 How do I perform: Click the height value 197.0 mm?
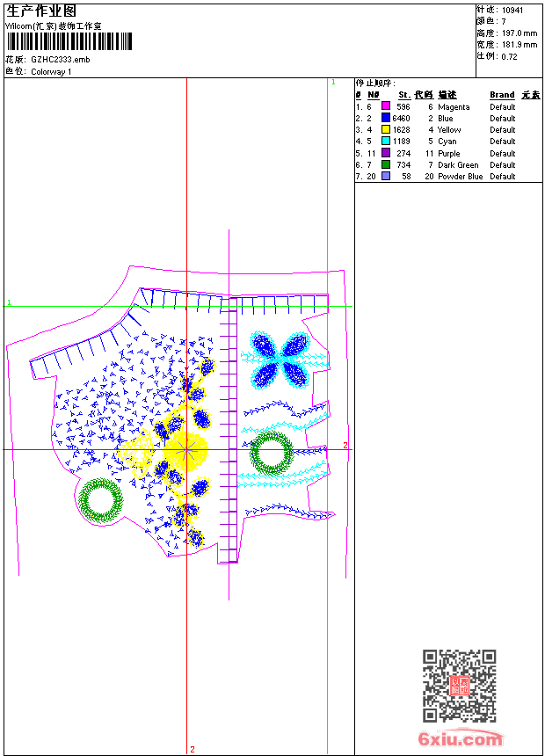(520, 33)
